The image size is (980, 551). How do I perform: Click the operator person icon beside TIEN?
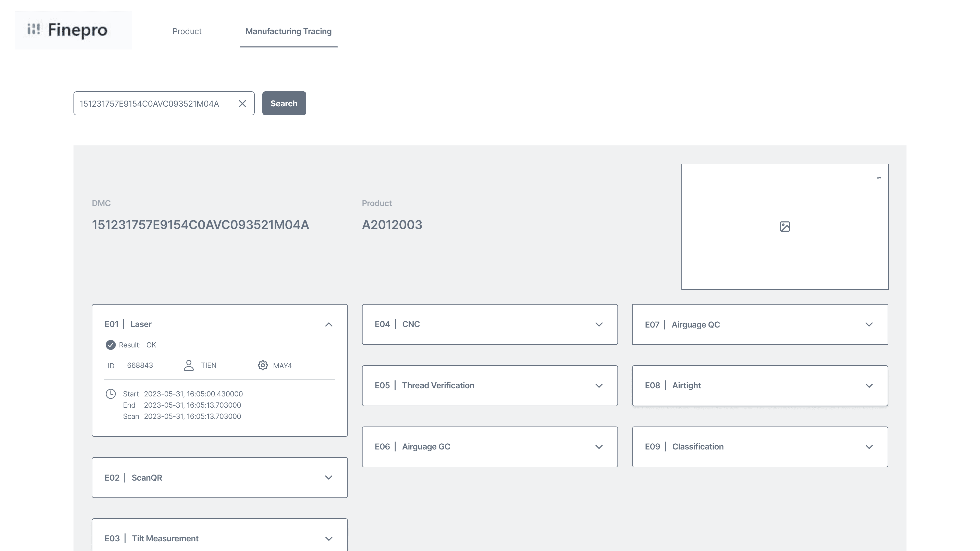pos(189,365)
